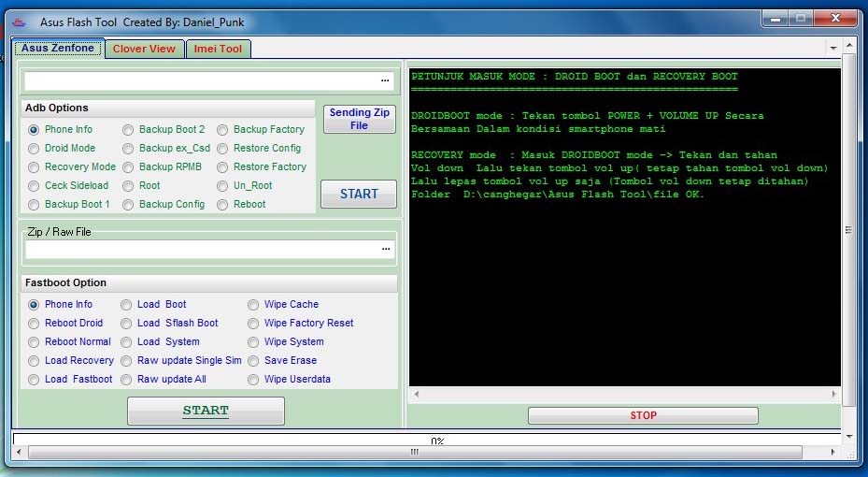868x477 pixels.
Task: Select Load System option
Action: (126, 342)
